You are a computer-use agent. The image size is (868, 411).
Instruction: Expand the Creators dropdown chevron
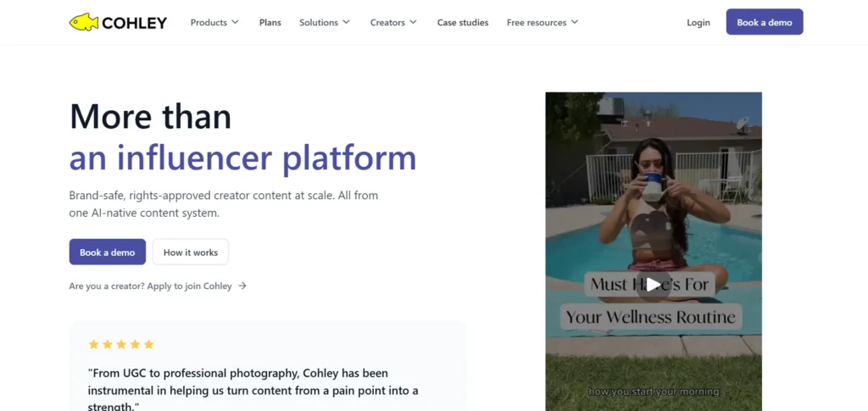coord(413,22)
